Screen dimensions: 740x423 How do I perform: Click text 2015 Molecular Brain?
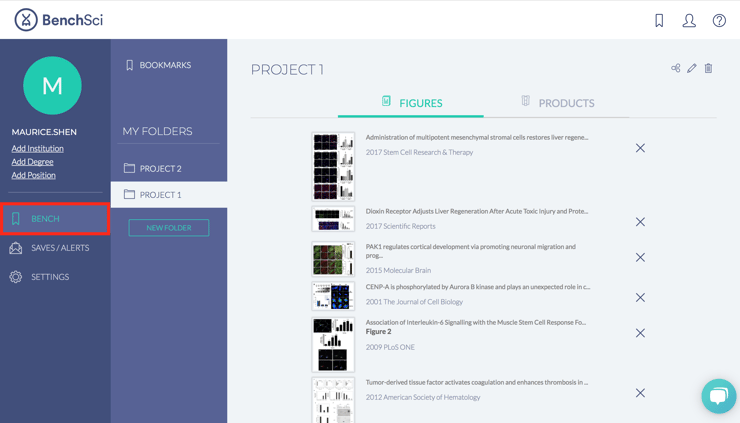(398, 271)
